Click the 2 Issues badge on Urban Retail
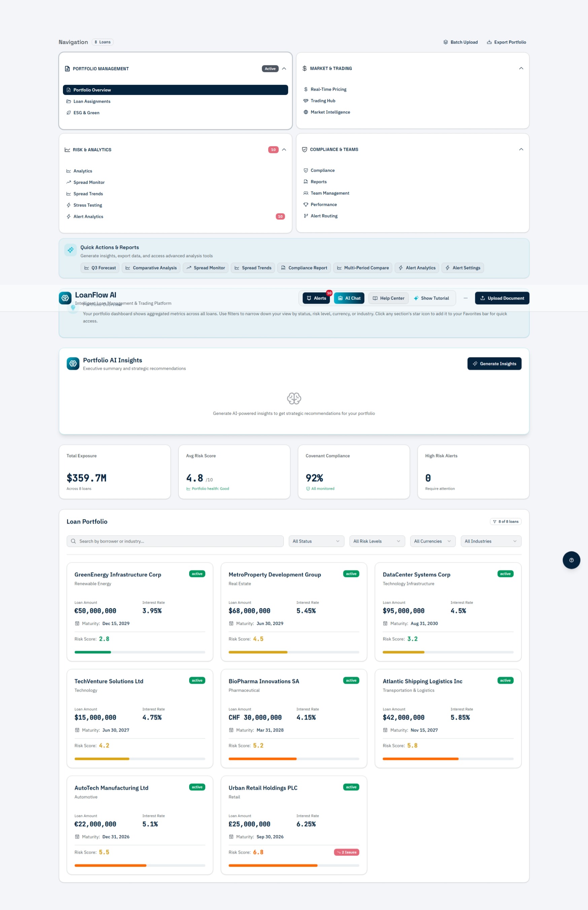588x910 pixels. click(x=346, y=852)
